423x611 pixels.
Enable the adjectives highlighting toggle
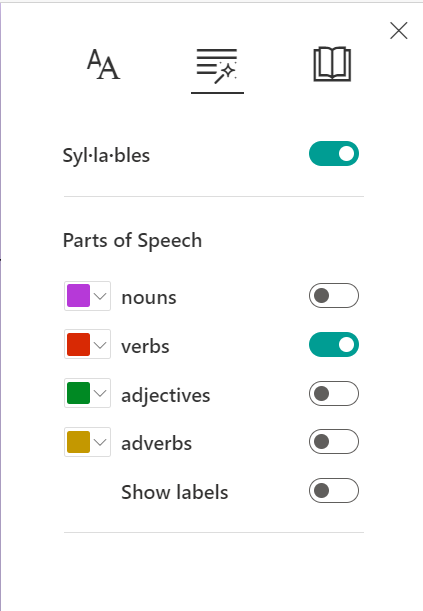click(x=334, y=394)
